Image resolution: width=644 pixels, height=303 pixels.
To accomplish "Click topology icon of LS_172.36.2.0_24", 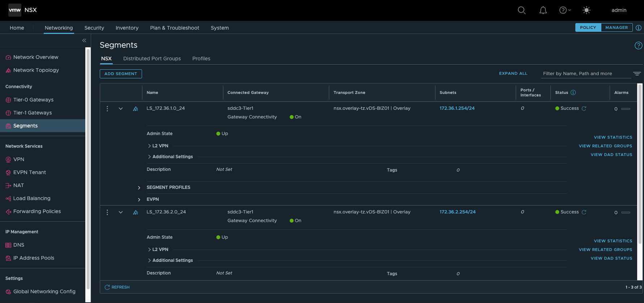I will [x=136, y=212].
